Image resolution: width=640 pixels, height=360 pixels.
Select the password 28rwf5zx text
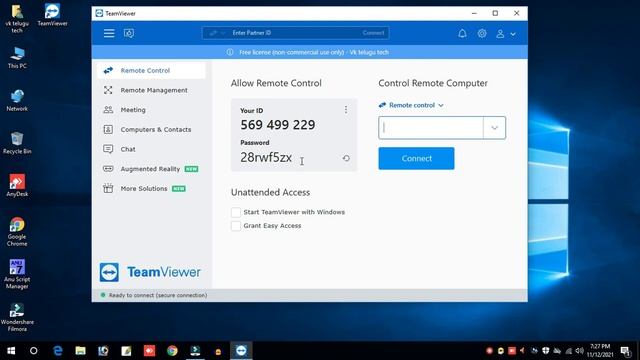pyautogui.click(x=266, y=157)
